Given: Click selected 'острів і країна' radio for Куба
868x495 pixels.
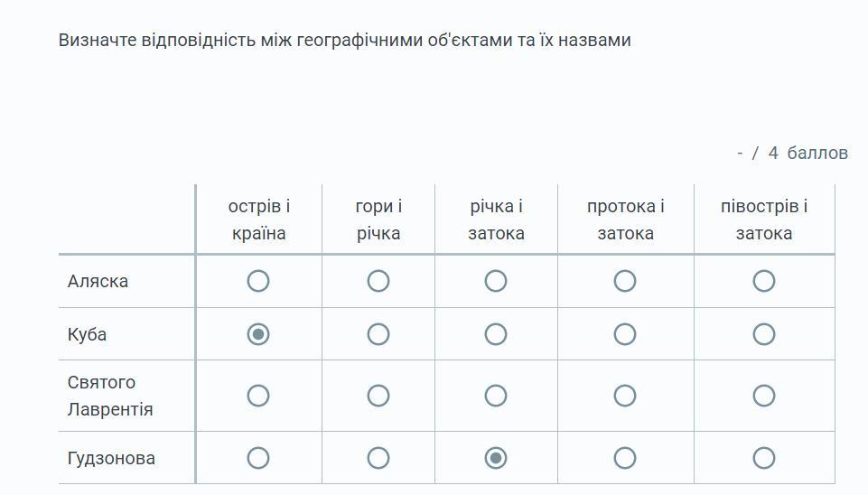Looking at the screenshot, I should (x=258, y=334).
